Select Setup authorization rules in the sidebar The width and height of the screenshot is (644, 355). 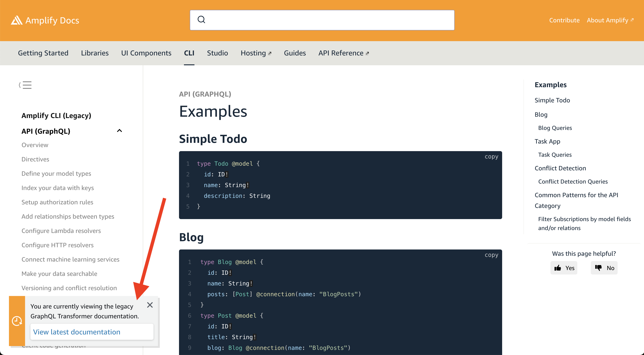point(57,202)
